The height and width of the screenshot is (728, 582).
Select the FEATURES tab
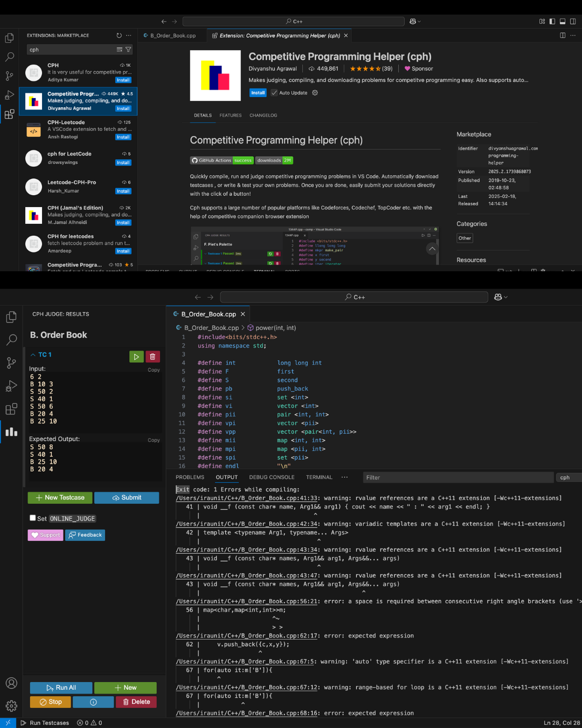(x=231, y=115)
